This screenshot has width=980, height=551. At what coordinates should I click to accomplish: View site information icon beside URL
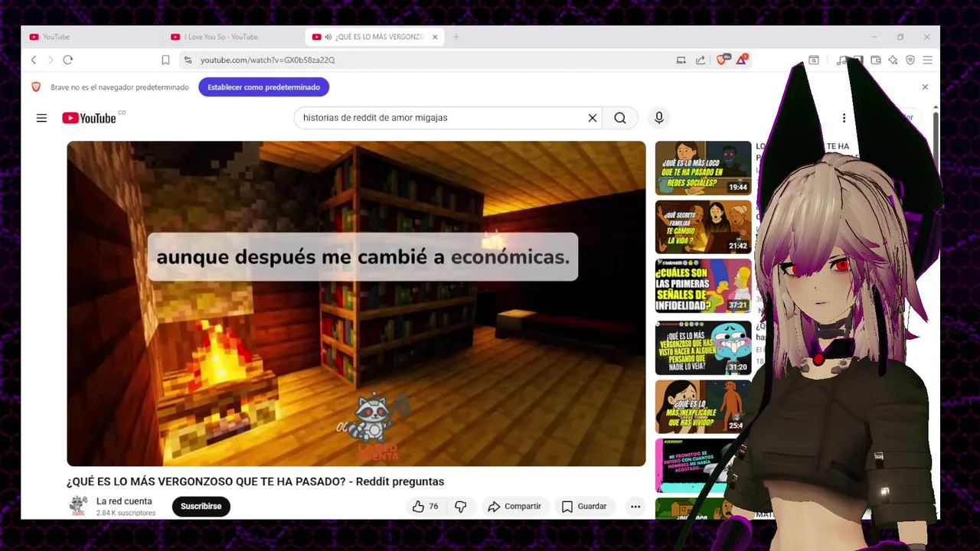[188, 60]
